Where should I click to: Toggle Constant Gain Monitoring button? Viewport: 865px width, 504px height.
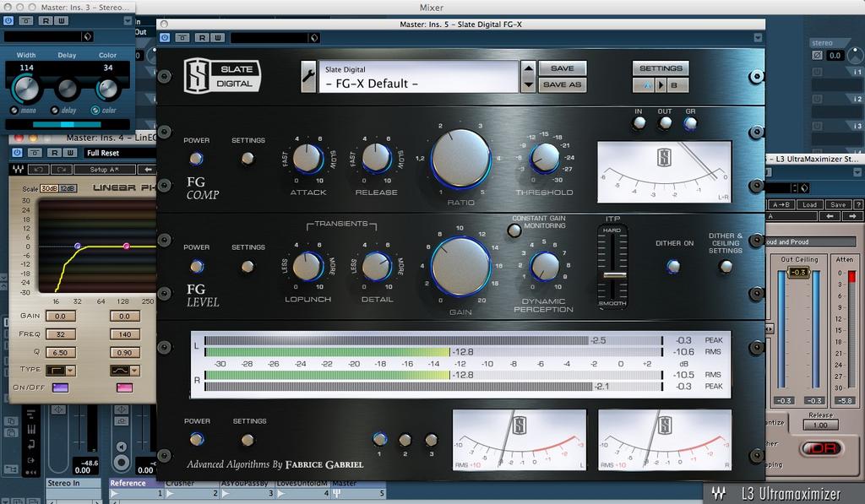pos(514,230)
